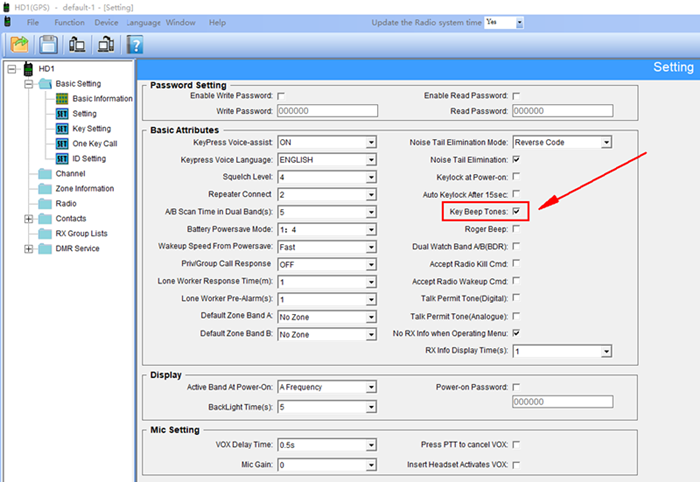The width and height of the screenshot is (700, 482).
Task: Click the Write to radio toolbar icon
Action: pos(105,44)
